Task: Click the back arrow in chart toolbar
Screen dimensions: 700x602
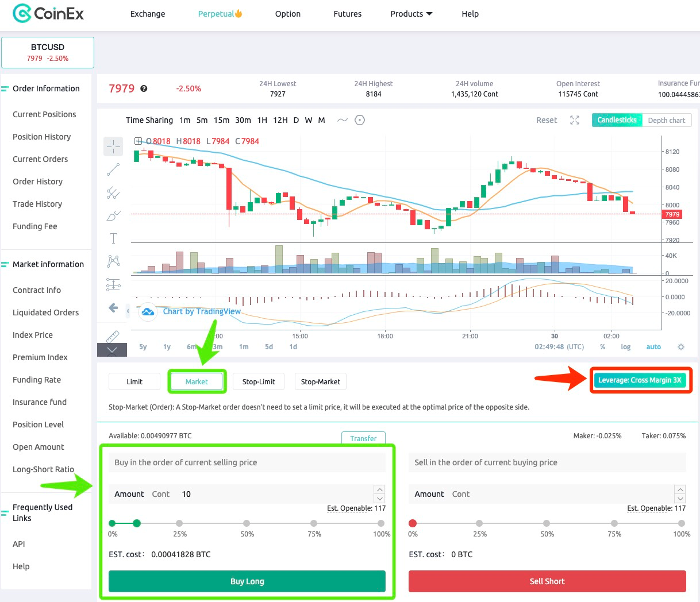Action: point(113,308)
